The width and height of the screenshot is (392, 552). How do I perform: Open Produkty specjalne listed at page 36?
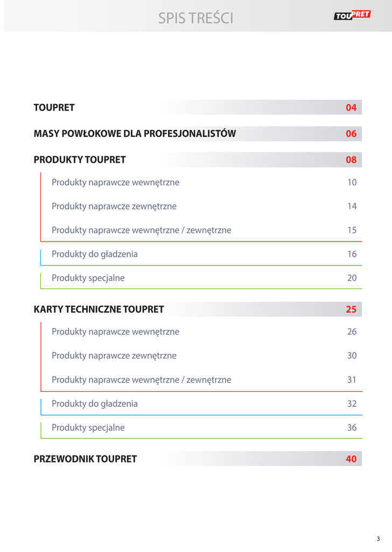point(88,427)
